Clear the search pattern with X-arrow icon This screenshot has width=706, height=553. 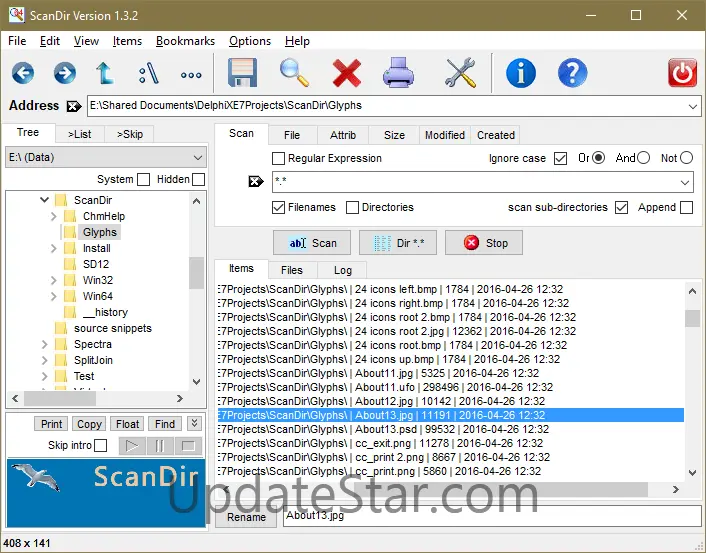[256, 181]
